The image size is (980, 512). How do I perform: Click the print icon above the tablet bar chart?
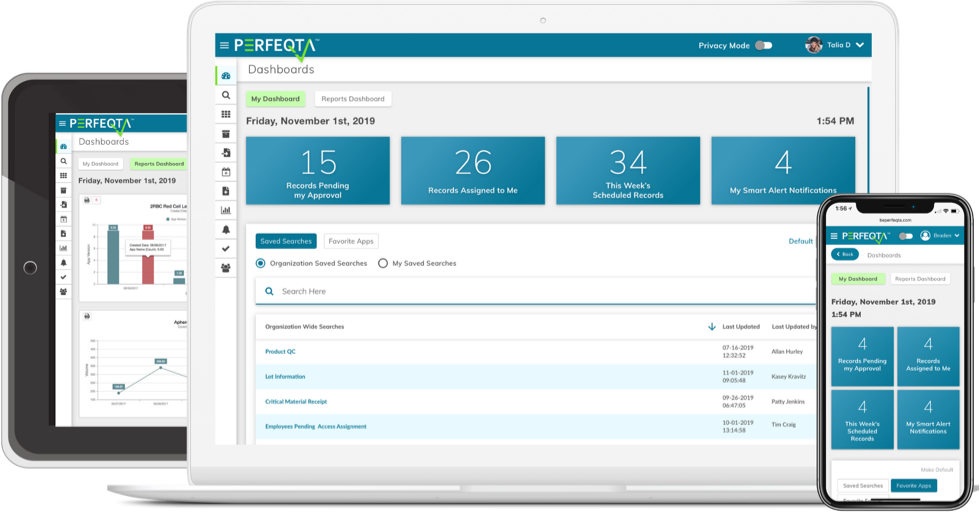pos(86,201)
